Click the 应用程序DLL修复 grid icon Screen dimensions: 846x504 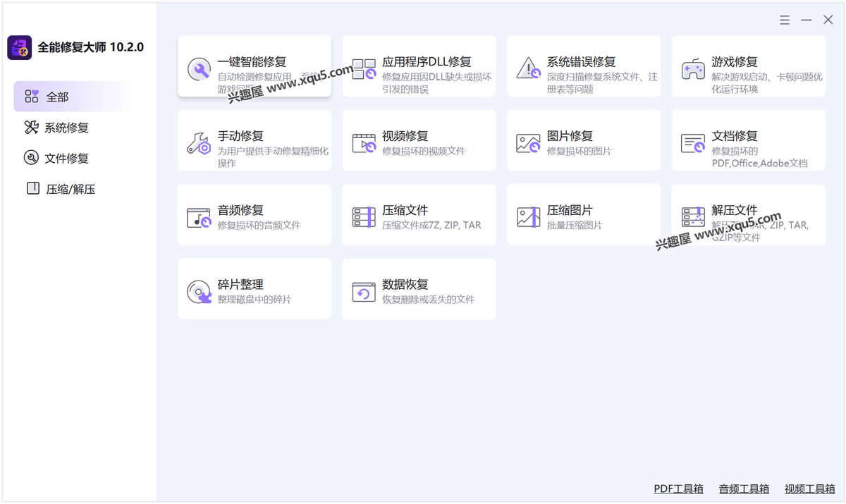pos(364,69)
